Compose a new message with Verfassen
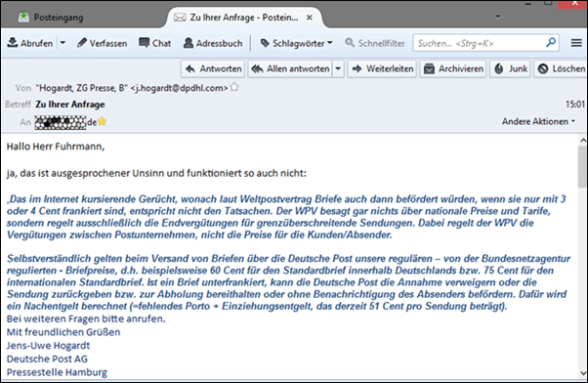The image size is (588, 383). 103,43
